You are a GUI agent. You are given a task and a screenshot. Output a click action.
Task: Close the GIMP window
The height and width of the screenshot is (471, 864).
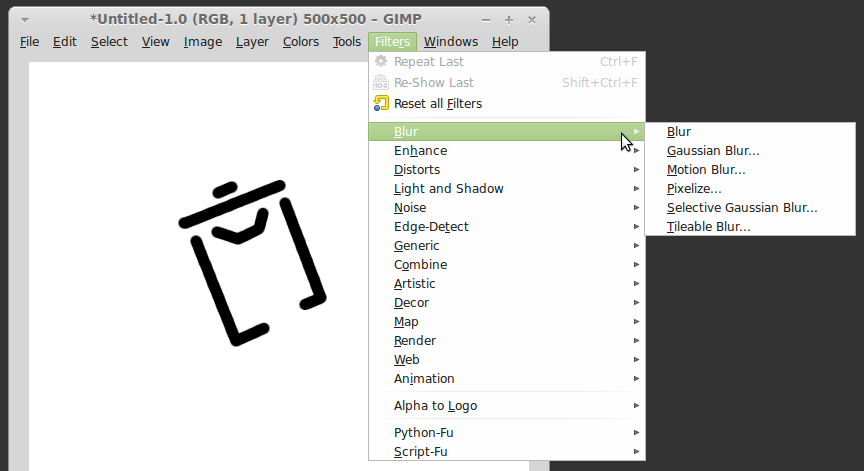click(x=532, y=20)
